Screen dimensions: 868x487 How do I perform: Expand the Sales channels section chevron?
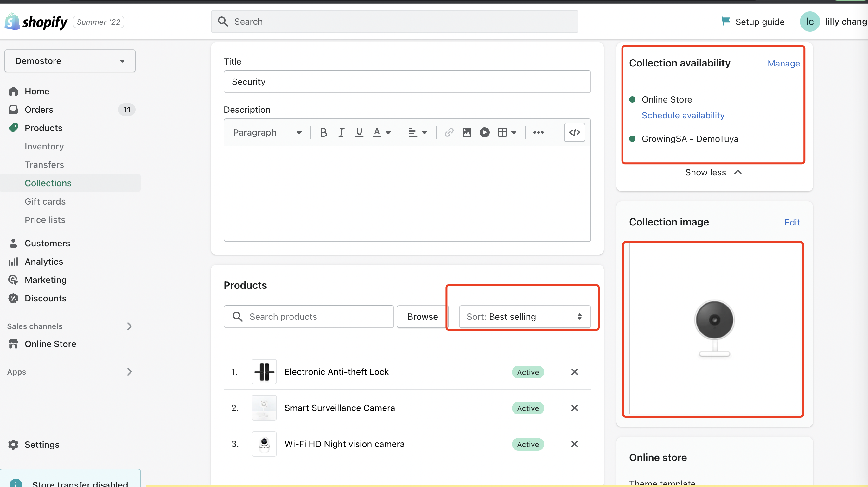(129, 326)
